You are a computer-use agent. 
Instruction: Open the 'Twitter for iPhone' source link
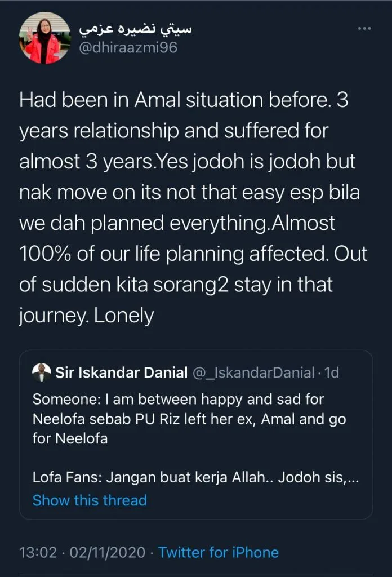pos(218,552)
